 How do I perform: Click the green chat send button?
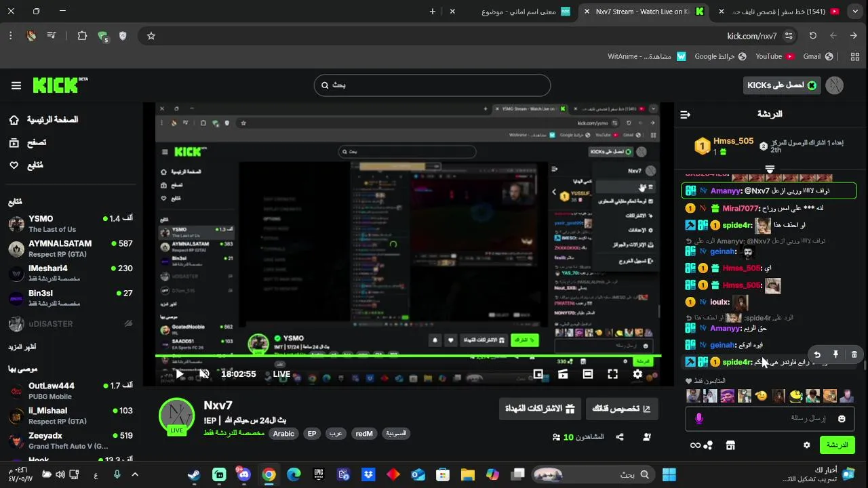tap(837, 445)
